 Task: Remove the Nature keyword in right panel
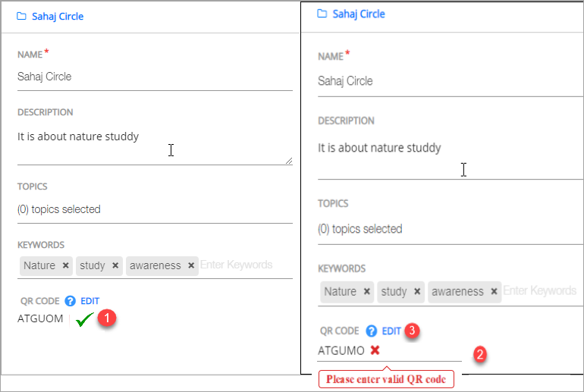click(367, 292)
